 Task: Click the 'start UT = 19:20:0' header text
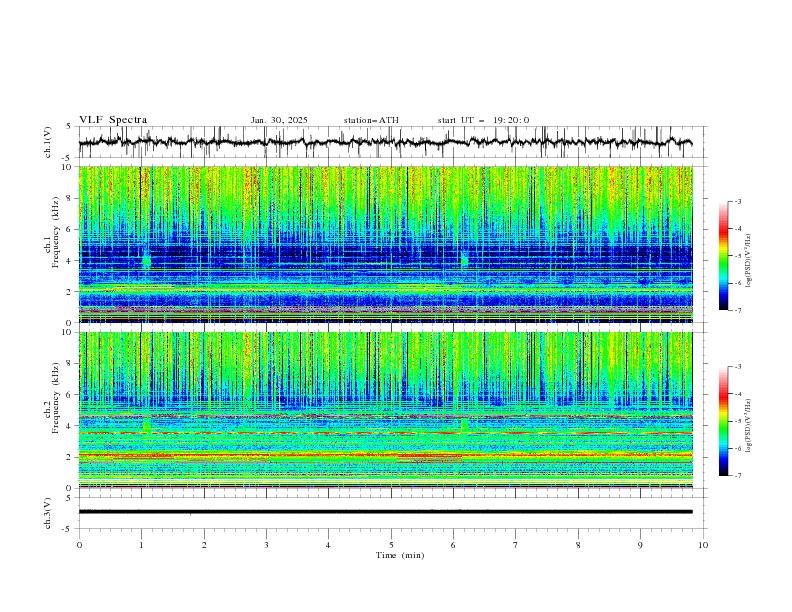coord(483,120)
